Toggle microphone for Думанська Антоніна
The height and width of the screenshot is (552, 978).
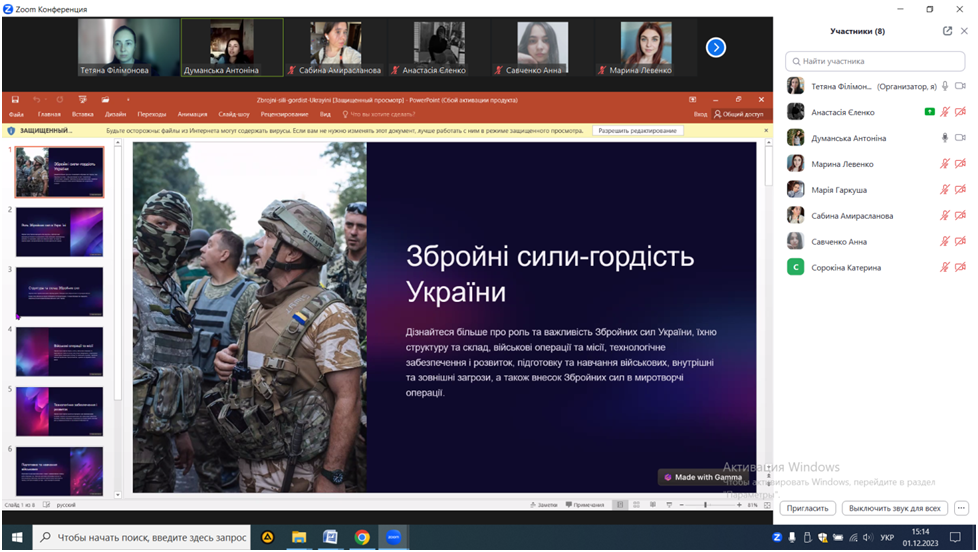pyautogui.click(x=945, y=138)
